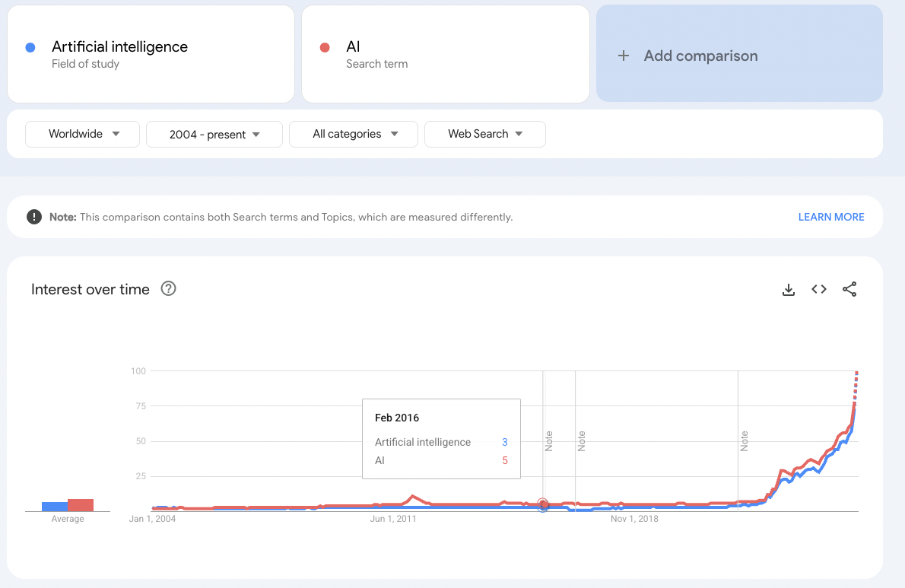This screenshot has height=588, width=905.
Task: Click the first Note marker on the chart
Action: click(x=548, y=441)
